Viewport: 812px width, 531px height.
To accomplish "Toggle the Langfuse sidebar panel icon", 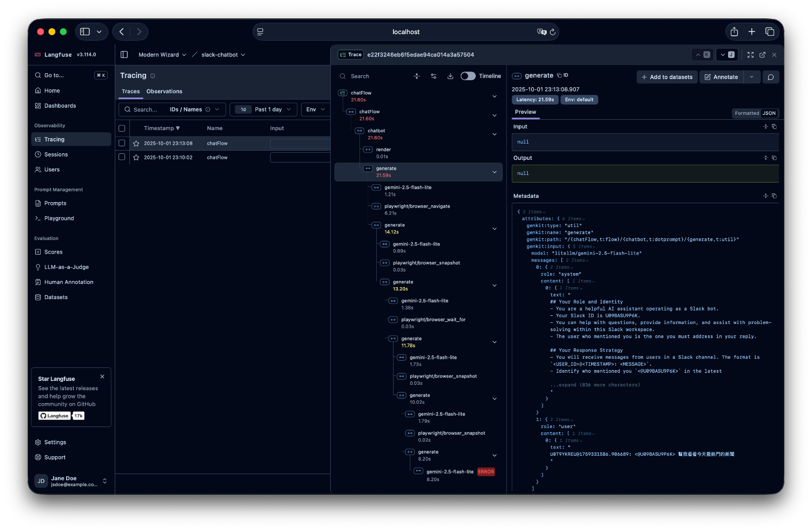I will [x=124, y=55].
